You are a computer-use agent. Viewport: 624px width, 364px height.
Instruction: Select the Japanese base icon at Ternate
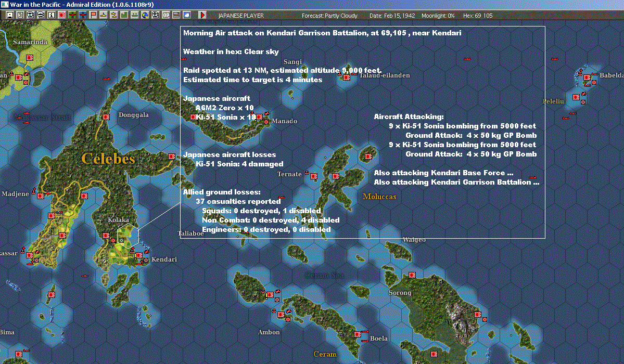pyautogui.click(x=314, y=176)
